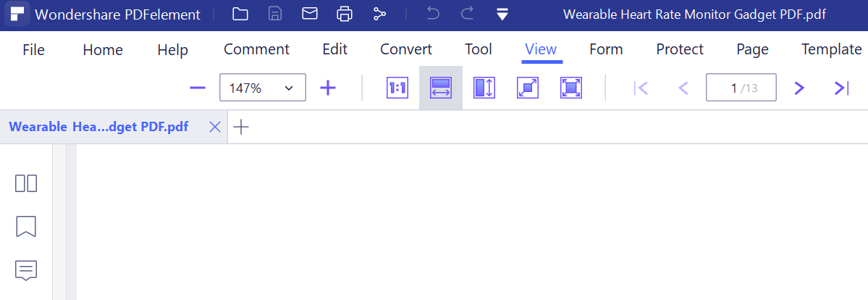The width and height of the screenshot is (868, 300).
Task: Switch to the Tool tab
Action: pyautogui.click(x=479, y=49)
